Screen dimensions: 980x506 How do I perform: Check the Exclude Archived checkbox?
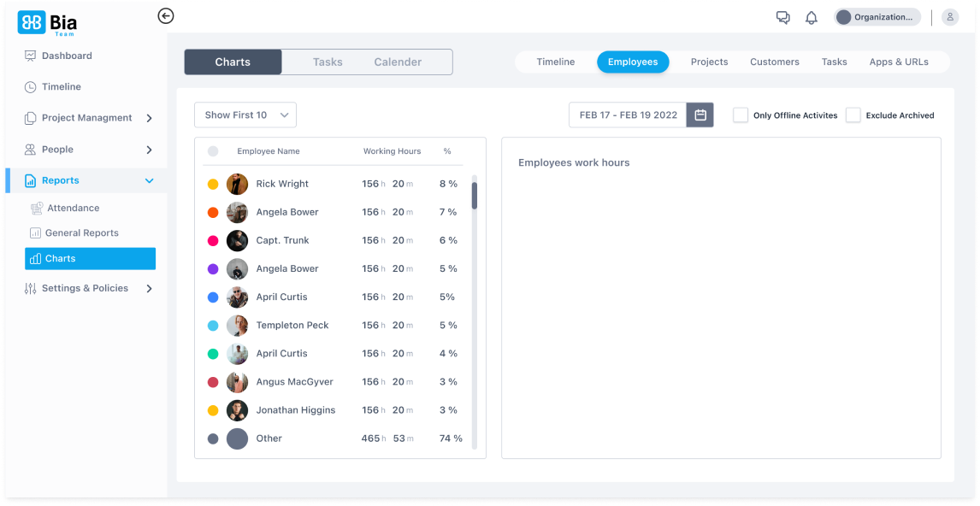853,115
